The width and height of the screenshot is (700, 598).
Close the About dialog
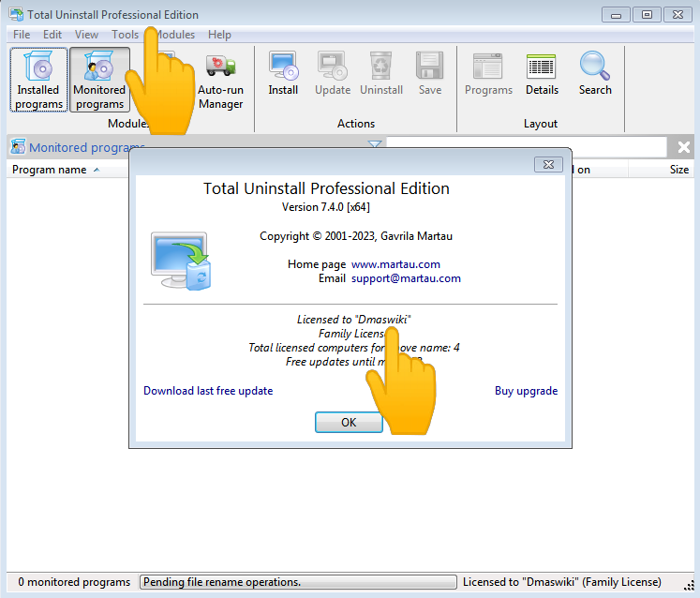pos(548,164)
